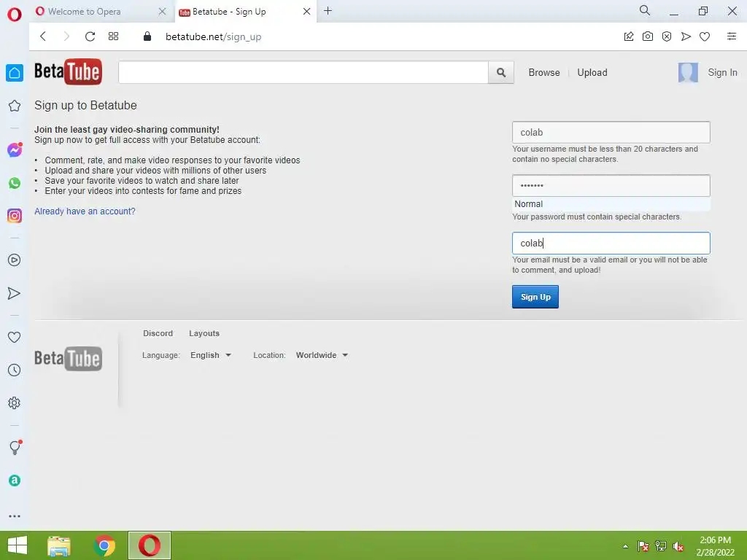The height and width of the screenshot is (560, 747).
Task: Open the Windows Start button
Action: click(18, 545)
